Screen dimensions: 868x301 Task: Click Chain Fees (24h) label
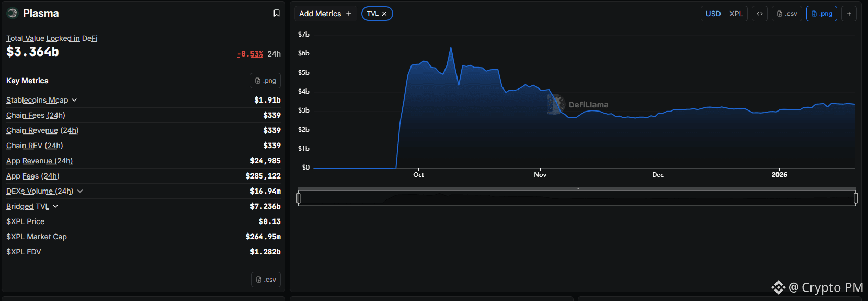pos(36,115)
